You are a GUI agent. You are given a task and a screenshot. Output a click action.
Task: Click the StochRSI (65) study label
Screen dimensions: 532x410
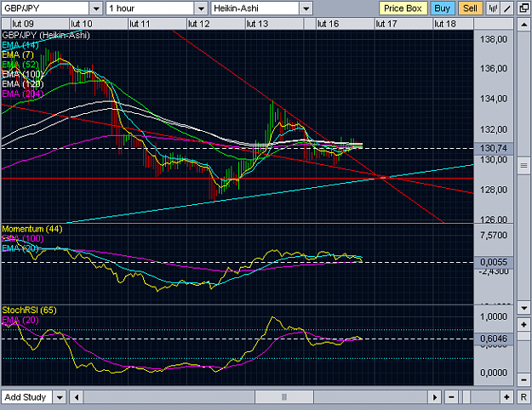click(x=29, y=310)
